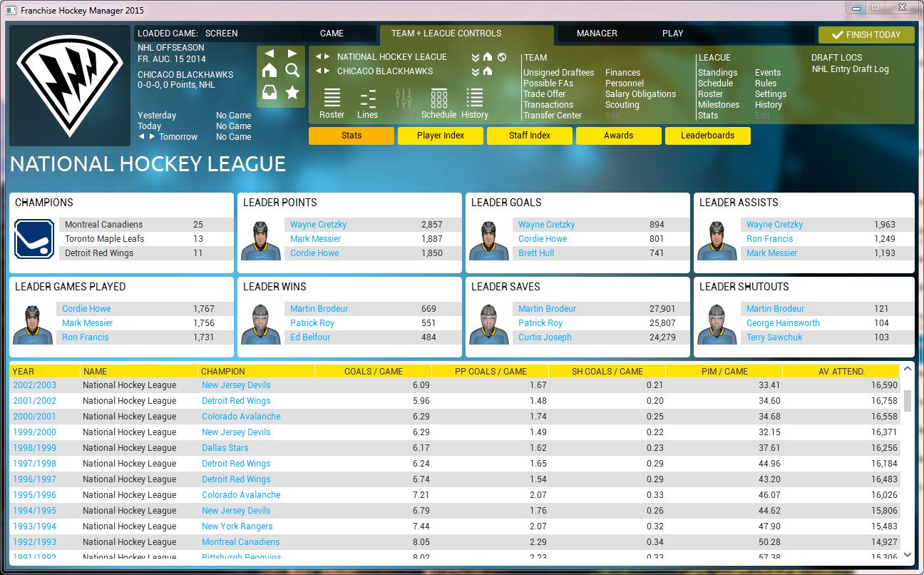Viewport: 924px width, 575px height.
Task: Open the 2002/2003 season link
Action: click(x=34, y=385)
